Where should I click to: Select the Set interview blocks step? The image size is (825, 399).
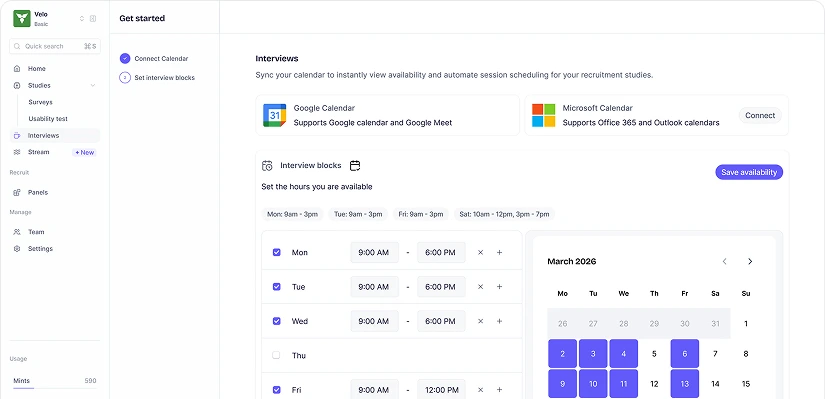tap(157, 78)
